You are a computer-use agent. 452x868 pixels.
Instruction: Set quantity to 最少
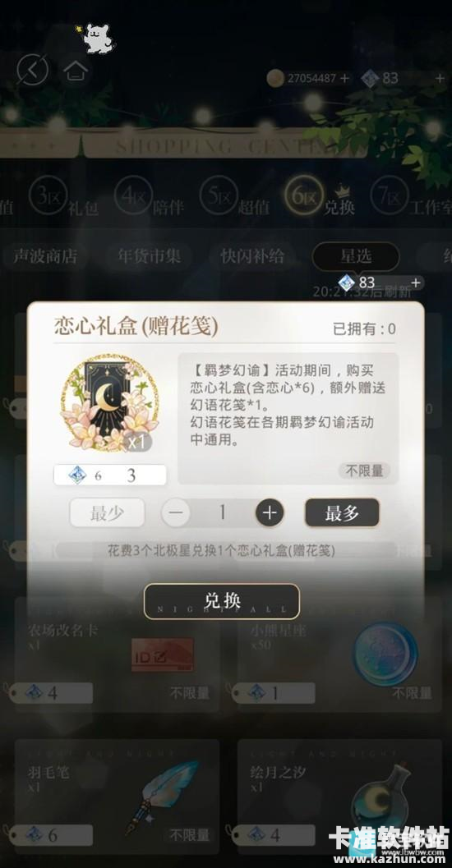(107, 512)
